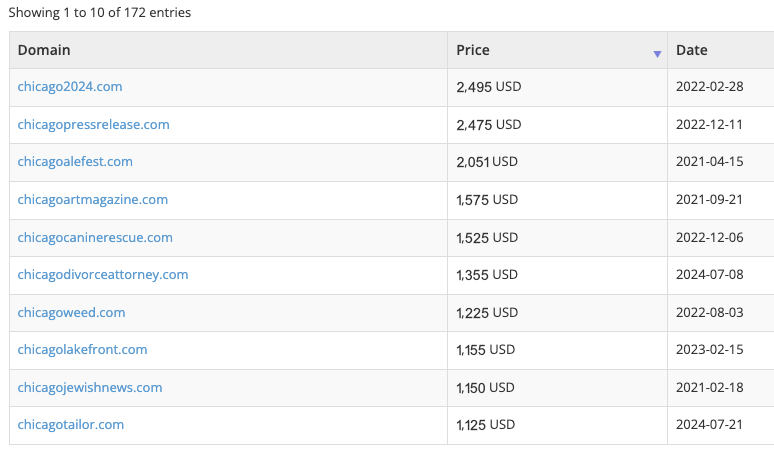Open the chicagodivorceattorney.com link

[x=103, y=275]
